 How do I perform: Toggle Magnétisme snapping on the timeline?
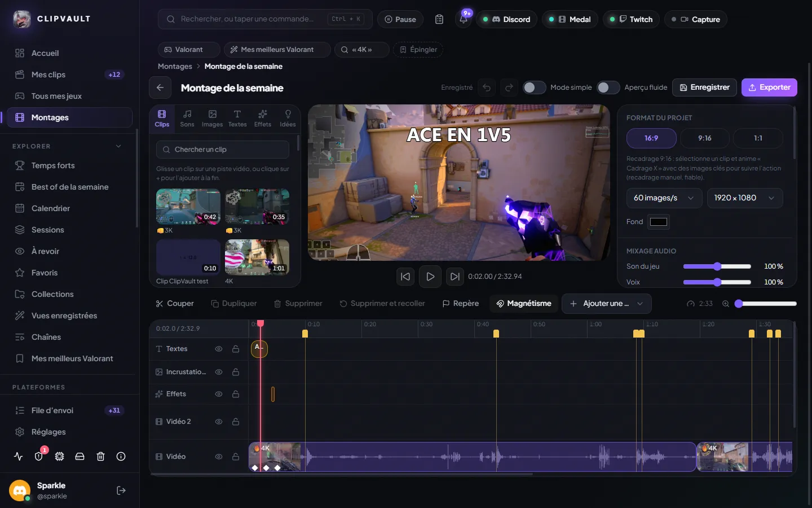click(x=524, y=304)
